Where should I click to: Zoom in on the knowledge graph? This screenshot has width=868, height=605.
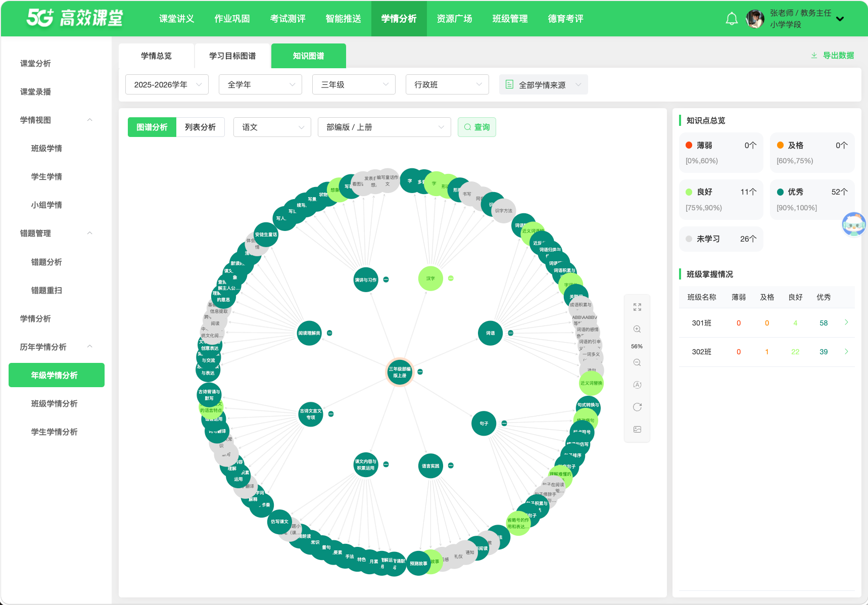pos(637,329)
